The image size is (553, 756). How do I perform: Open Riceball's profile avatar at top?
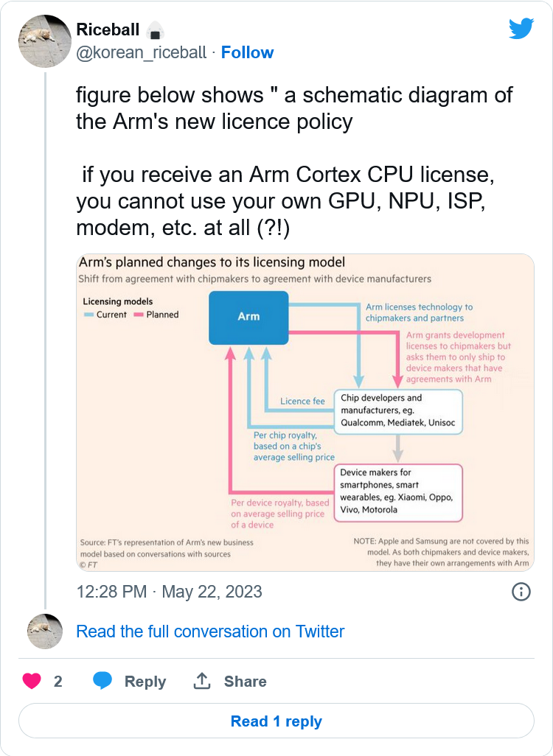pyautogui.click(x=44, y=41)
